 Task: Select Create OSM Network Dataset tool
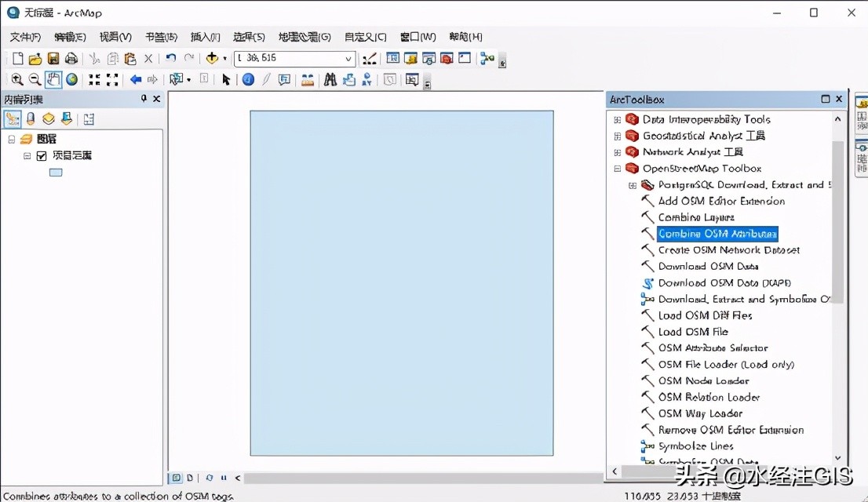click(729, 250)
